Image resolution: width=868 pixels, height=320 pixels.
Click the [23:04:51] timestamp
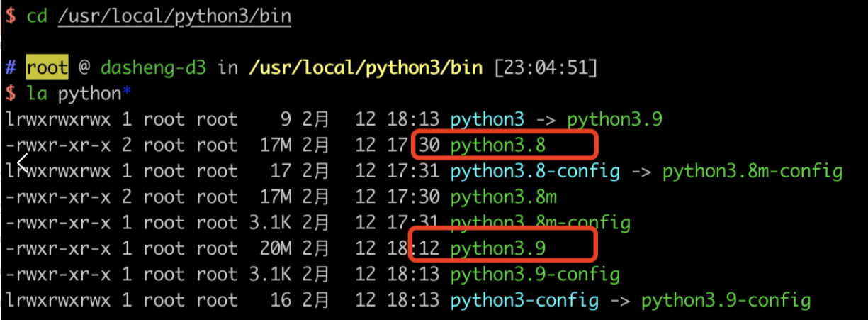(x=546, y=68)
